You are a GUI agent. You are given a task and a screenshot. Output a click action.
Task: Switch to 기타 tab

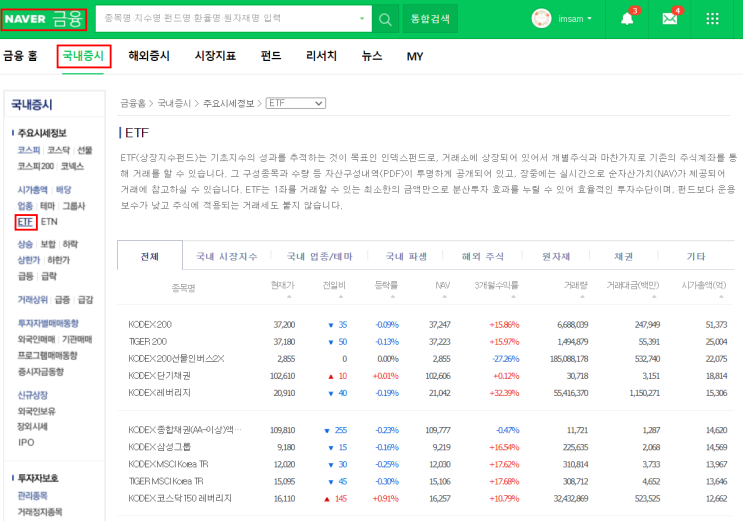[696, 256]
